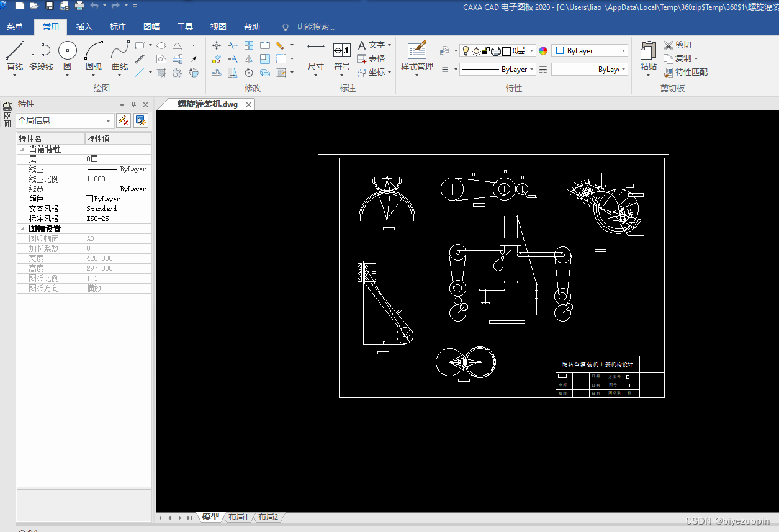Image resolution: width=779 pixels, height=532 pixels.
Task: Expand the 文字 text dropdown
Action: (x=389, y=45)
